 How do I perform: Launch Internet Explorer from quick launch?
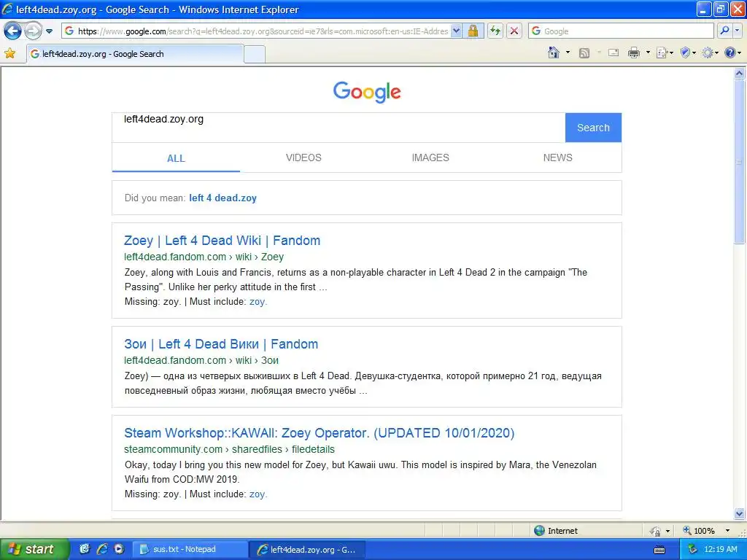tap(101, 549)
